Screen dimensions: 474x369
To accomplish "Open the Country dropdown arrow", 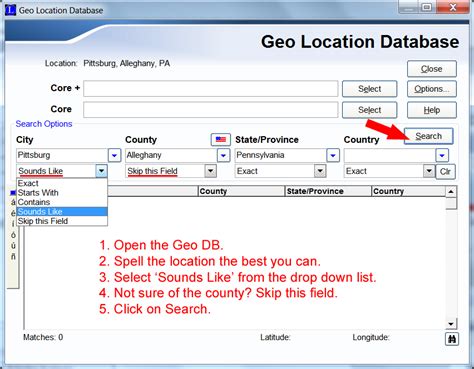I will tap(442, 155).
